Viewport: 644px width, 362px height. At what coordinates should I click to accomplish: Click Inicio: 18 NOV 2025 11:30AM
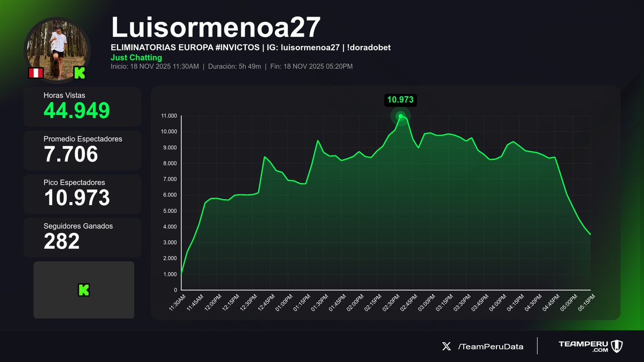[155, 67]
